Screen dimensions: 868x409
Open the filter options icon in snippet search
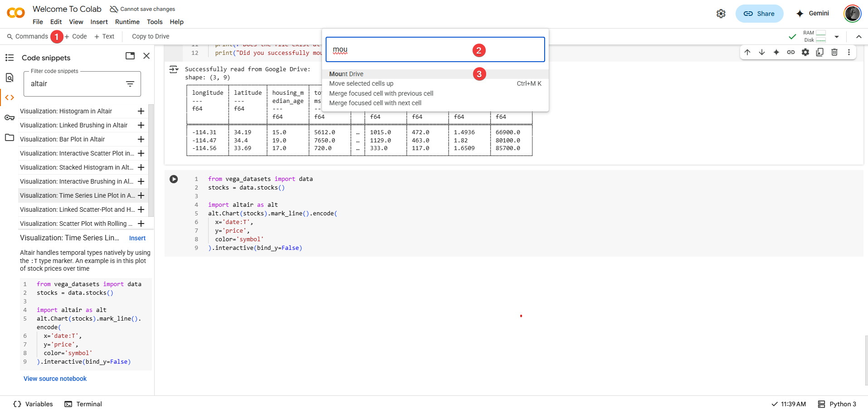[x=130, y=84]
